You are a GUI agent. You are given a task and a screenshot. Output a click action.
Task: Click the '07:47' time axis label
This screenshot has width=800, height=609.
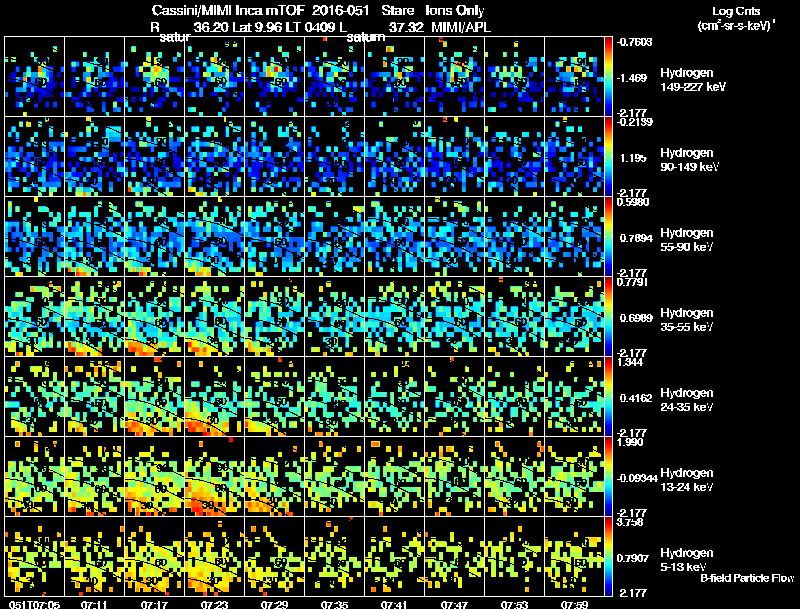tap(454, 605)
